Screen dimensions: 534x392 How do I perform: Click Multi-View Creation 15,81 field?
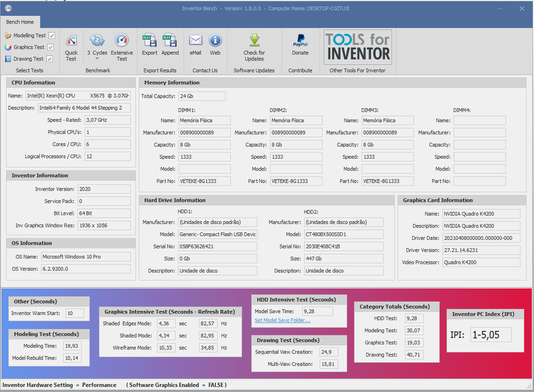pos(329,364)
